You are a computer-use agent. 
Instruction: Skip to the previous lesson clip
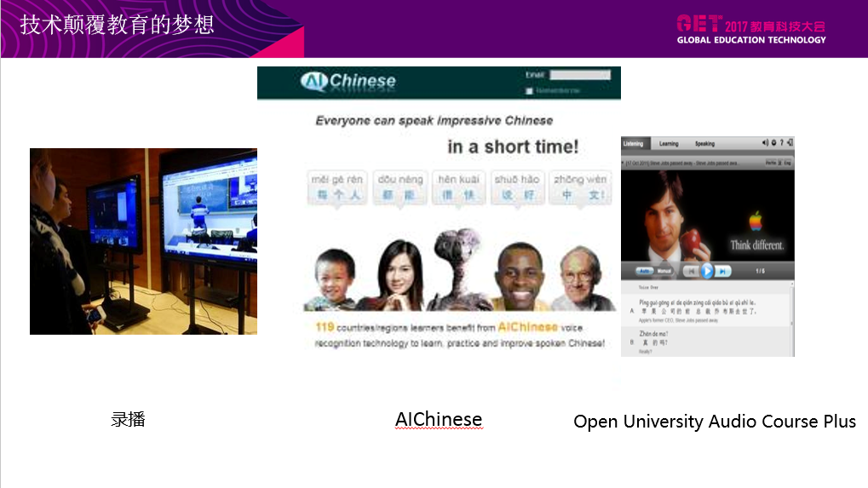692,271
